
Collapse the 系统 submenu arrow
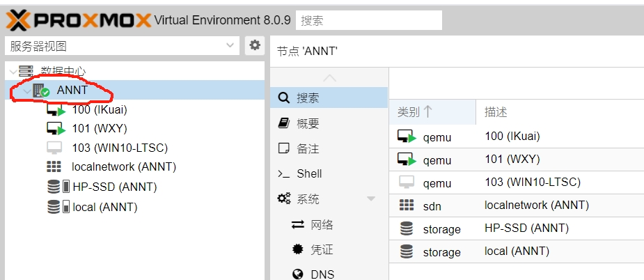[371, 199]
